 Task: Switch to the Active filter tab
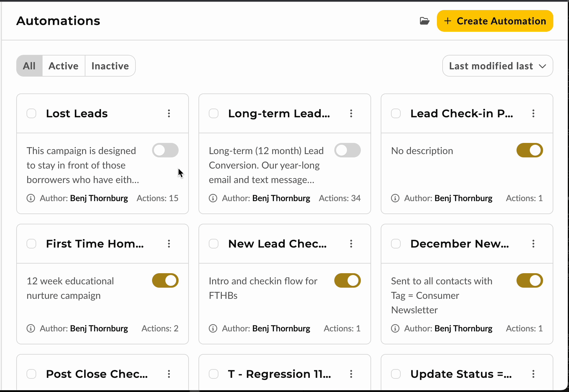(64, 66)
